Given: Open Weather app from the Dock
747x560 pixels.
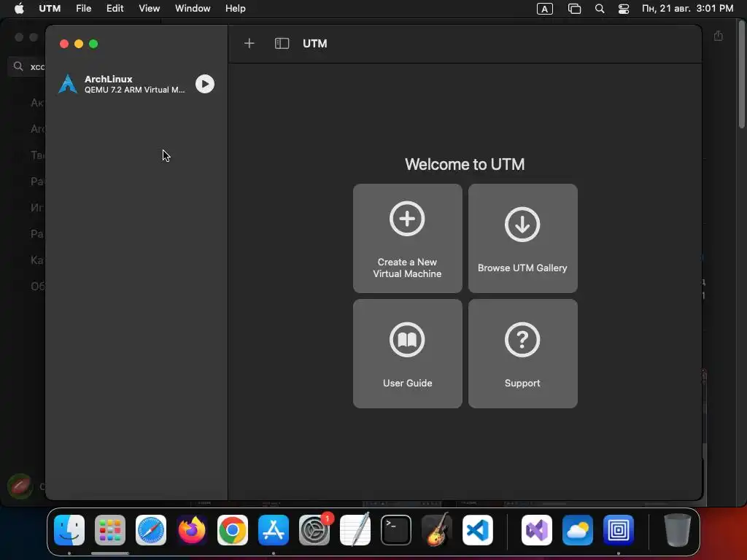Looking at the screenshot, I should (x=578, y=530).
